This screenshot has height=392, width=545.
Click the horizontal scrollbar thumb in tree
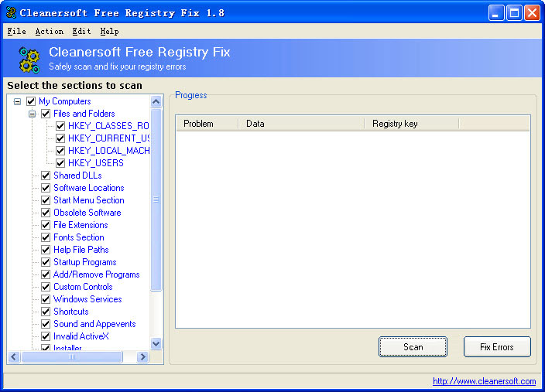click(72, 357)
